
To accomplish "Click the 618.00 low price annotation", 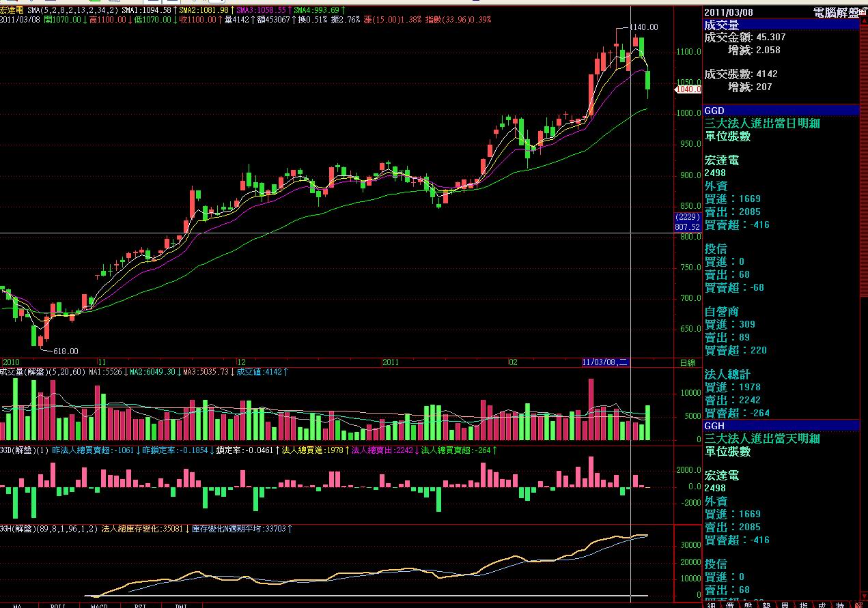I will (x=66, y=351).
